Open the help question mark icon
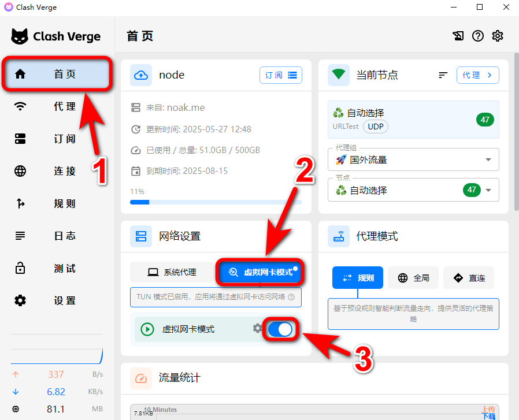The height and width of the screenshot is (420, 519). [477, 36]
